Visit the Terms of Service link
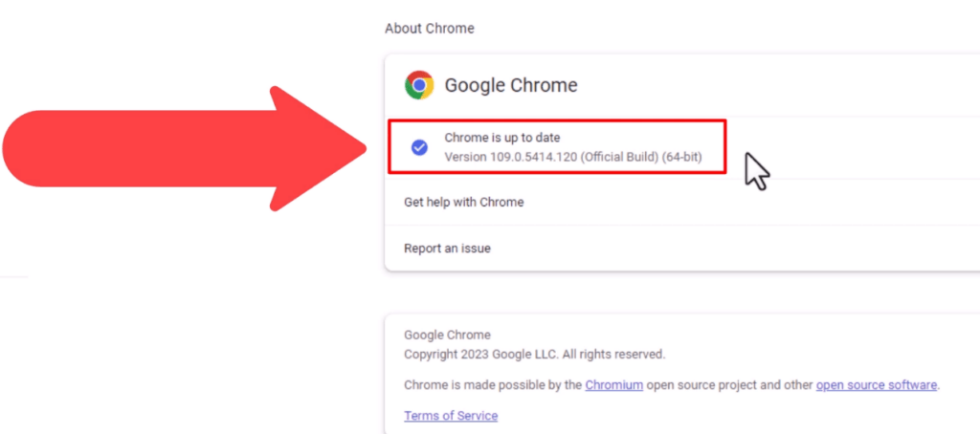The width and height of the screenshot is (980, 434). pos(451,415)
